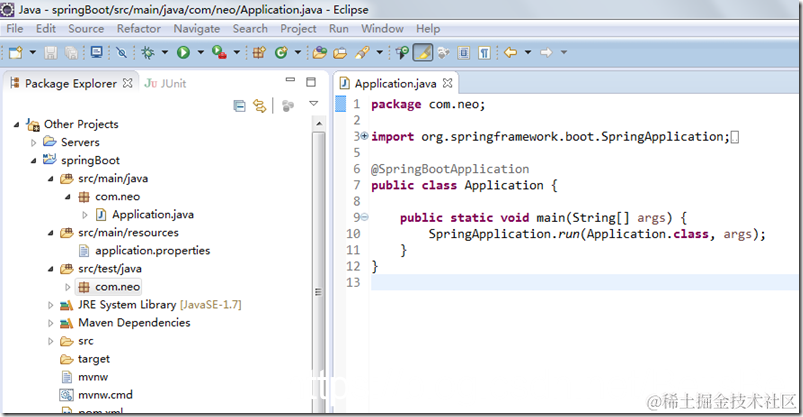The width and height of the screenshot is (803, 417).
Task: Toggle Link with Editor icon
Action: tap(260, 106)
